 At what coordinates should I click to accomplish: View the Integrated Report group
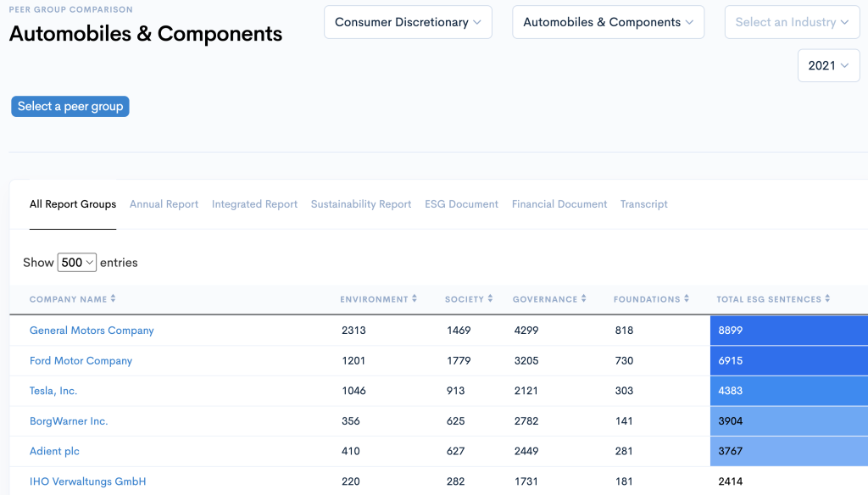point(254,203)
